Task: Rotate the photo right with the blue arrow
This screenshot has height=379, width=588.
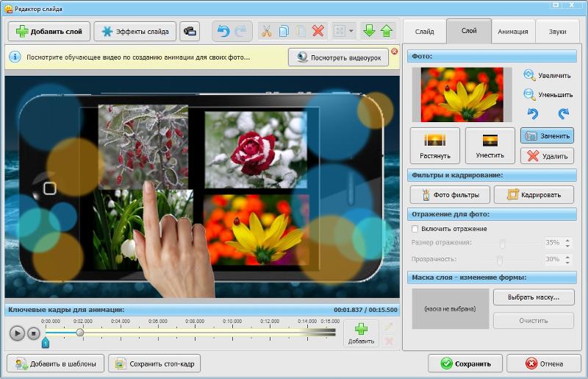Action: [563, 113]
